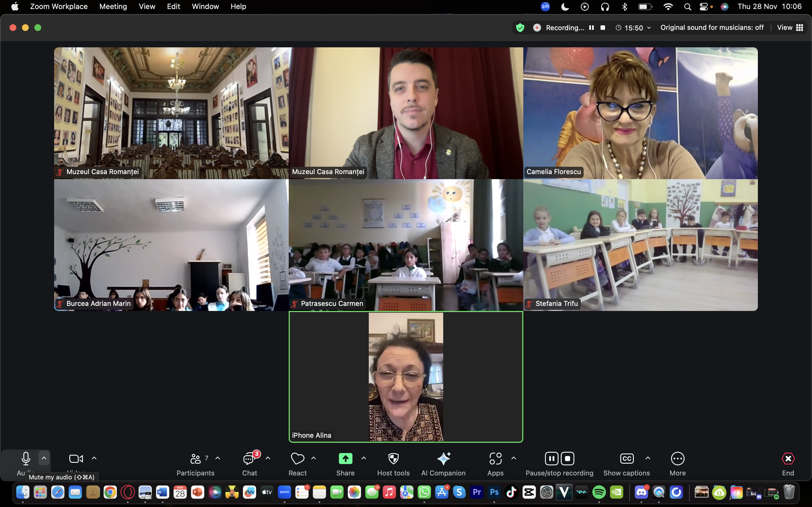Viewport: 812px width, 507px height.
Task: Toggle the video camera off
Action: pos(76,459)
